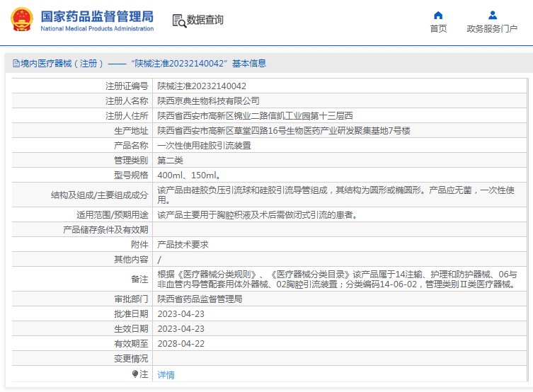
Task: Click the 审批部门 label
Action: (131, 299)
